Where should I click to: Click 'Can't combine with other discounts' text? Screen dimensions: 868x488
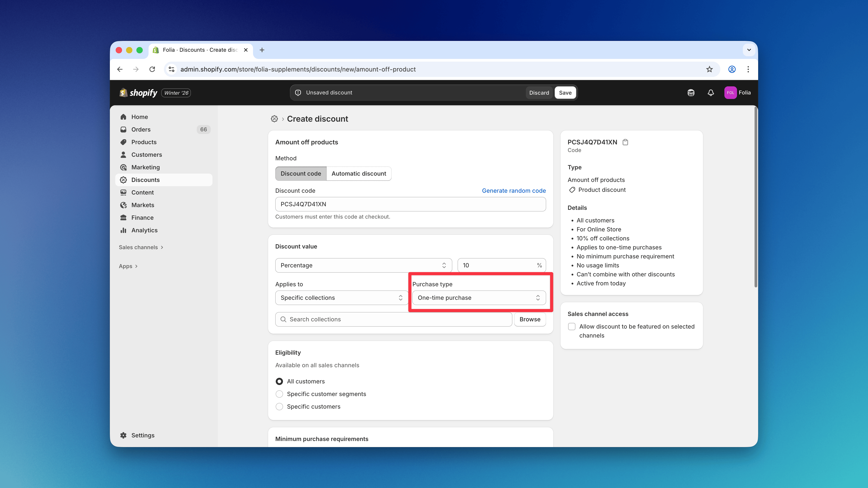tap(625, 274)
